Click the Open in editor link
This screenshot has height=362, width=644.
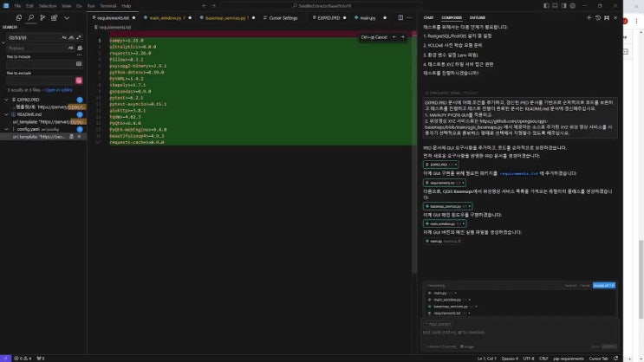coord(58,90)
